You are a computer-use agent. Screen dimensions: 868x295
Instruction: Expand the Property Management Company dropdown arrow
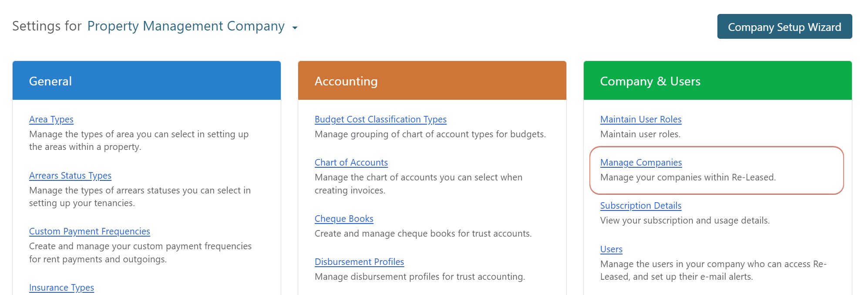[x=295, y=28]
